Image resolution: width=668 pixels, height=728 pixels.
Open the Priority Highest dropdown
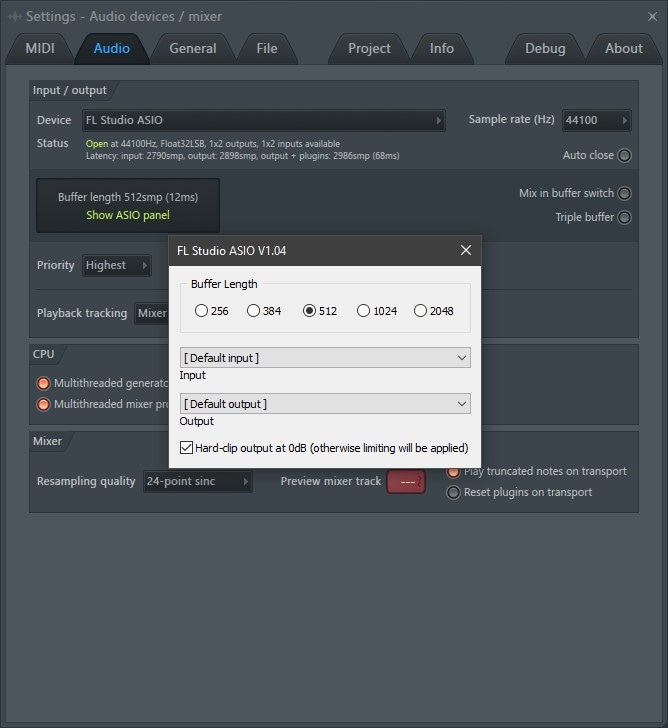117,265
